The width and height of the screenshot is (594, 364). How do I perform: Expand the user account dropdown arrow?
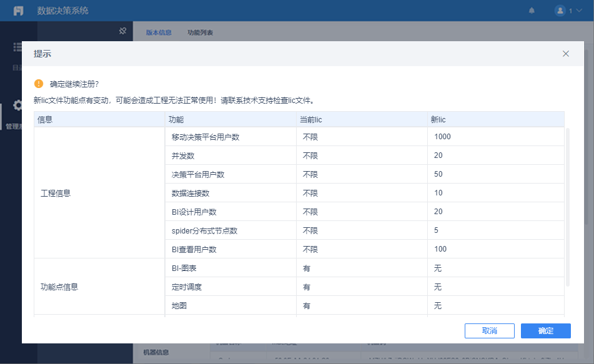tap(579, 11)
